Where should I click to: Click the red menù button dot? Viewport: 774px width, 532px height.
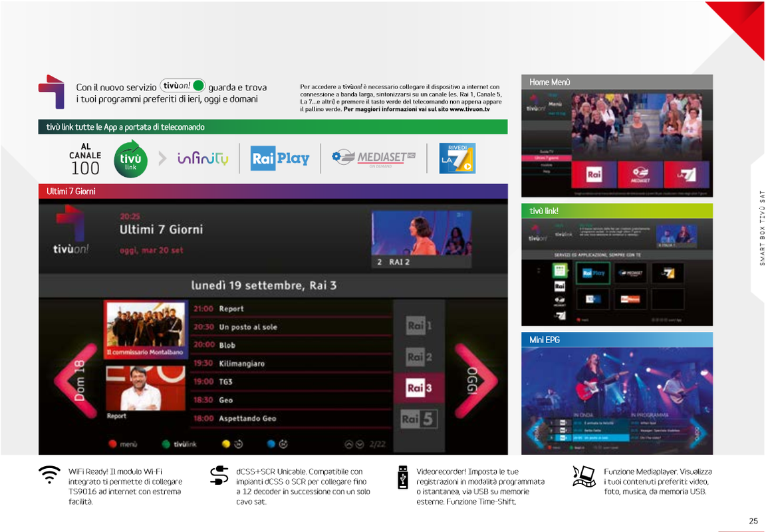coord(112,444)
